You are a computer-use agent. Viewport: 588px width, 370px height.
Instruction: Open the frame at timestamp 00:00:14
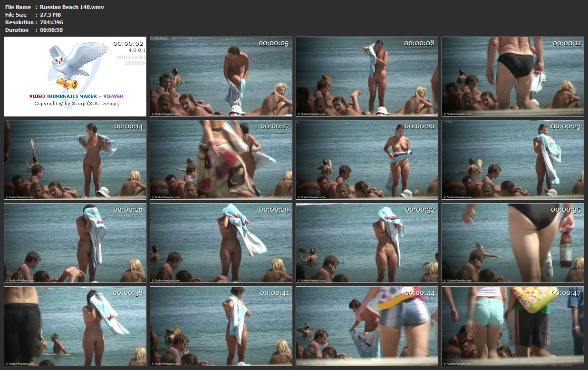pyautogui.click(x=75, y=159)
